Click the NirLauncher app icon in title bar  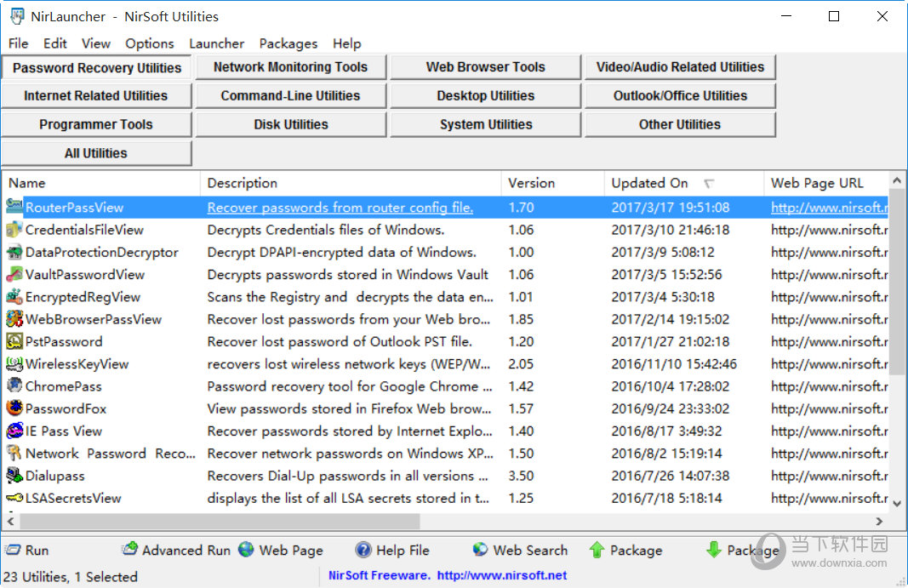pyautogui.click(x=17, y=16)
